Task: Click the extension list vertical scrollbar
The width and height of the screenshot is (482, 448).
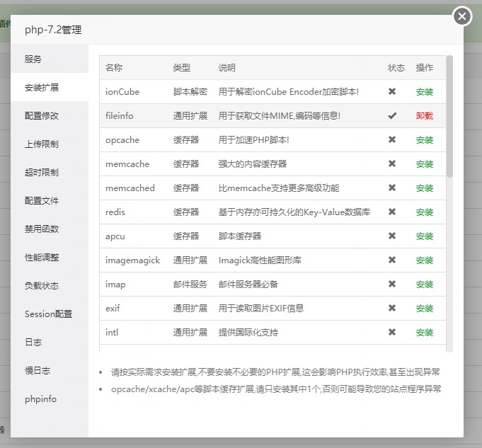Action: pyautogui.click(x=449, y=117)
